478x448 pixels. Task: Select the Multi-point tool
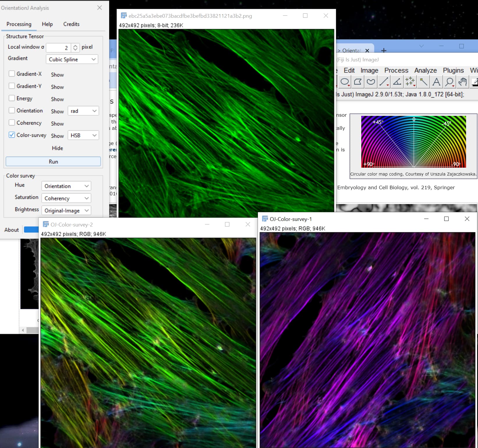point(410,82)
